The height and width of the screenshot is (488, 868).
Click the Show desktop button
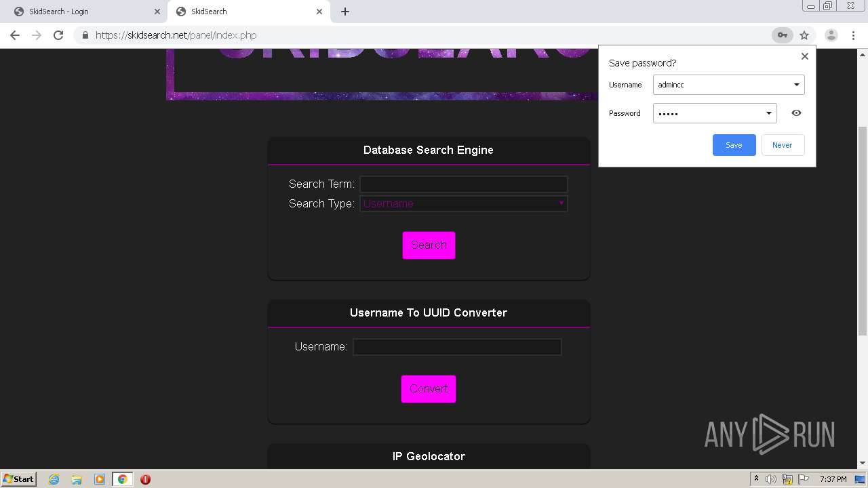861,479
